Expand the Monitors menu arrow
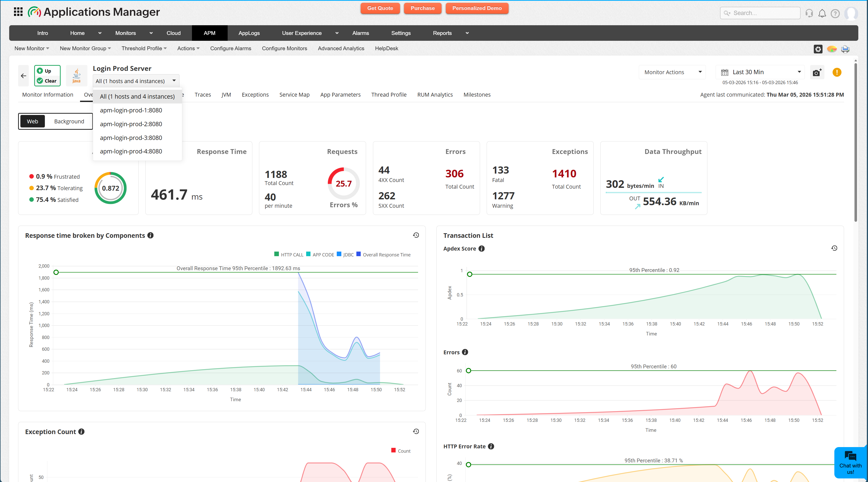This screenshot has height=482, width=868. tap(151, 33)
